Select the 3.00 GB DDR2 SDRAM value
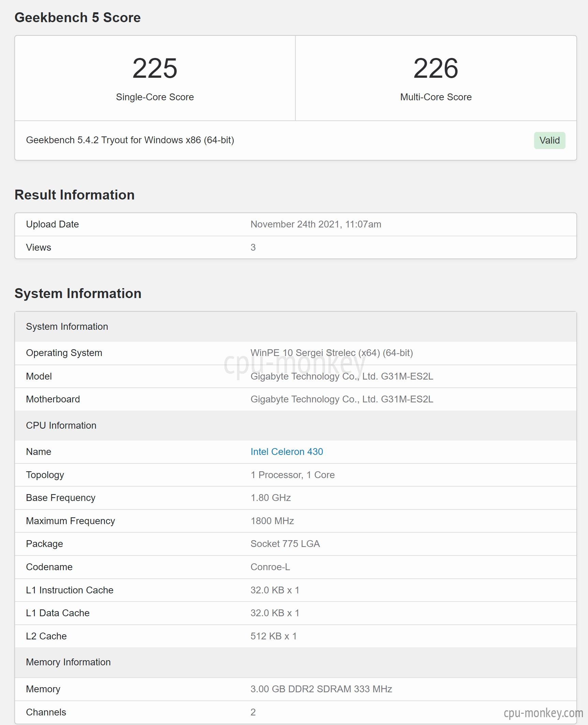Screen dimensions: 588x725 pyautogui.click(x=321, y=689)
